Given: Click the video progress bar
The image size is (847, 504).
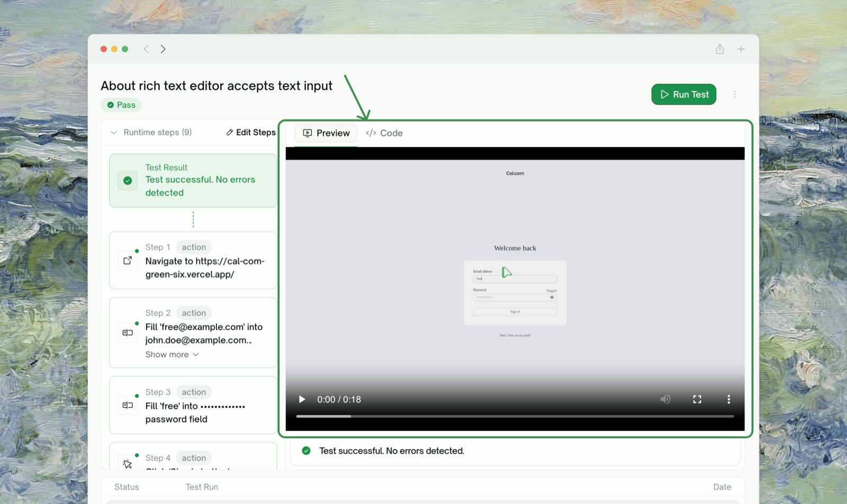Looking at the screenshot, I should (515, 416).
